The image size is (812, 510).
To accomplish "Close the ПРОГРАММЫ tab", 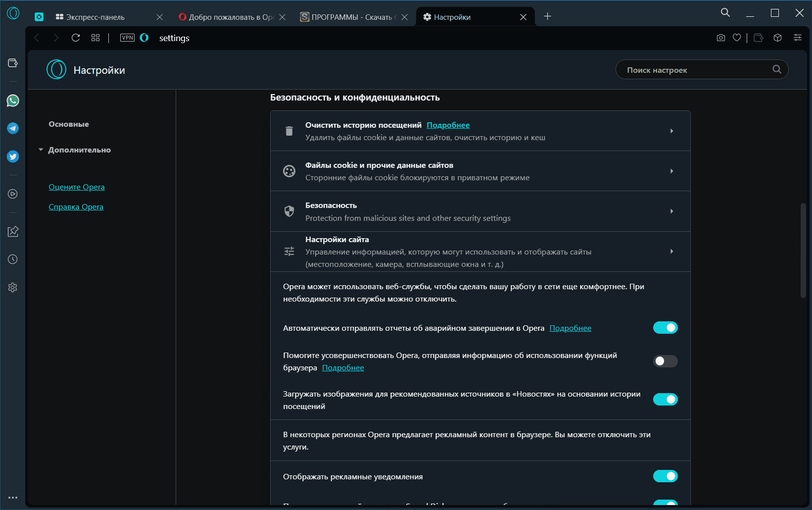I will [x=404, y=17].
